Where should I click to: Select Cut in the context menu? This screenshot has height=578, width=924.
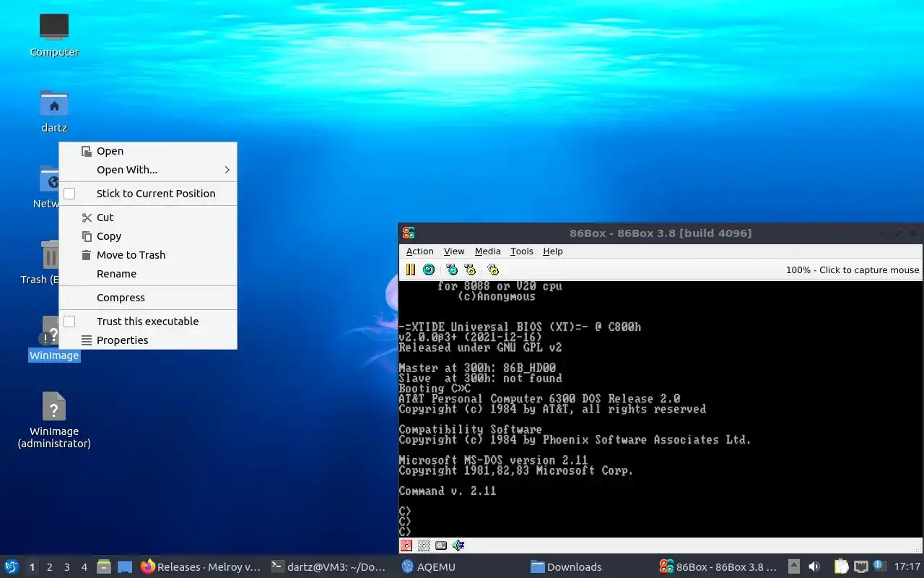point(148,217)
